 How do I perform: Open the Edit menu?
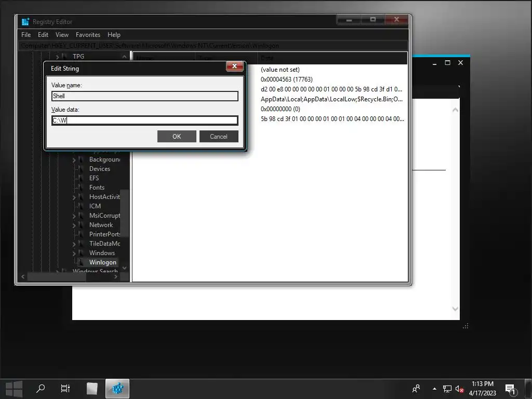(x=43, y=35)
